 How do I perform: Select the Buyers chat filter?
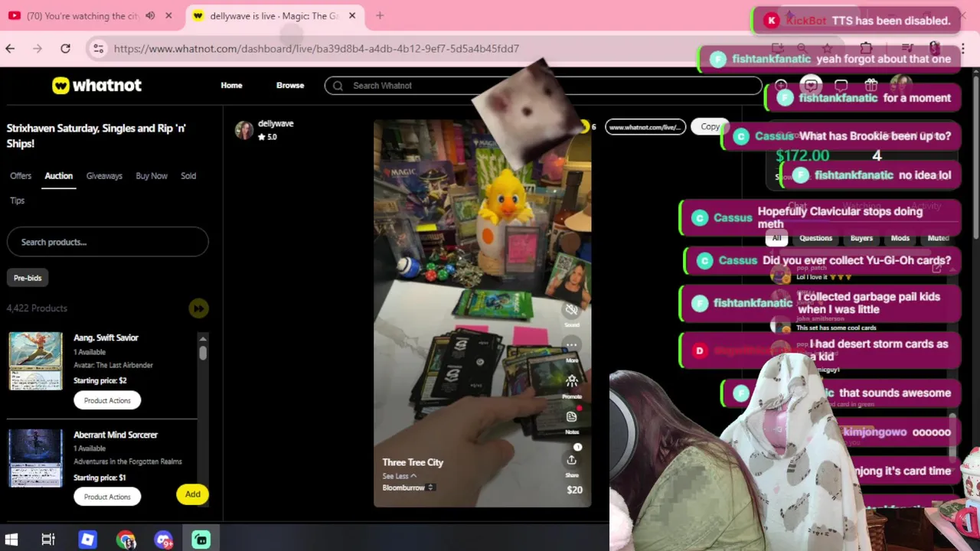(861, 238)
